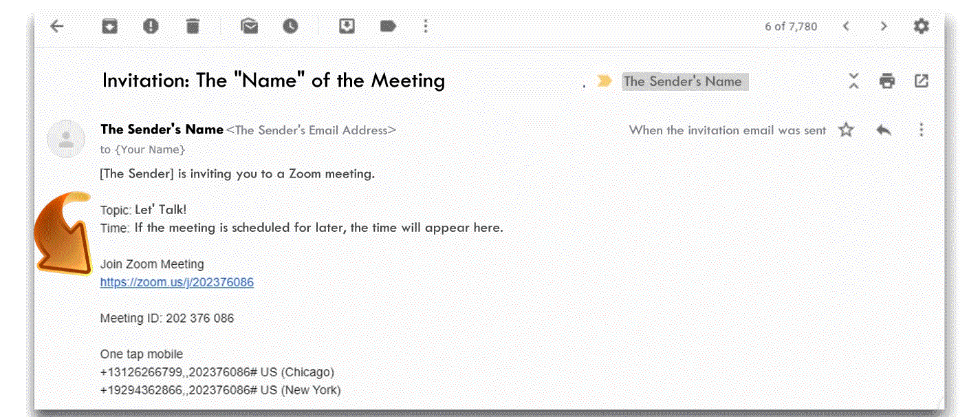The height and width of the screenshot is (417, 980).
Task: Go back to inbox with arrow
Action: pos(57,26)
